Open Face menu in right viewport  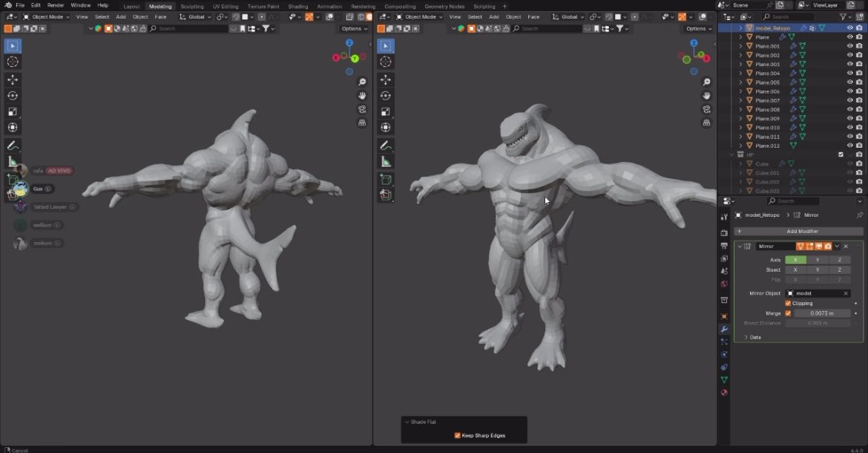[x=533, y=17]
